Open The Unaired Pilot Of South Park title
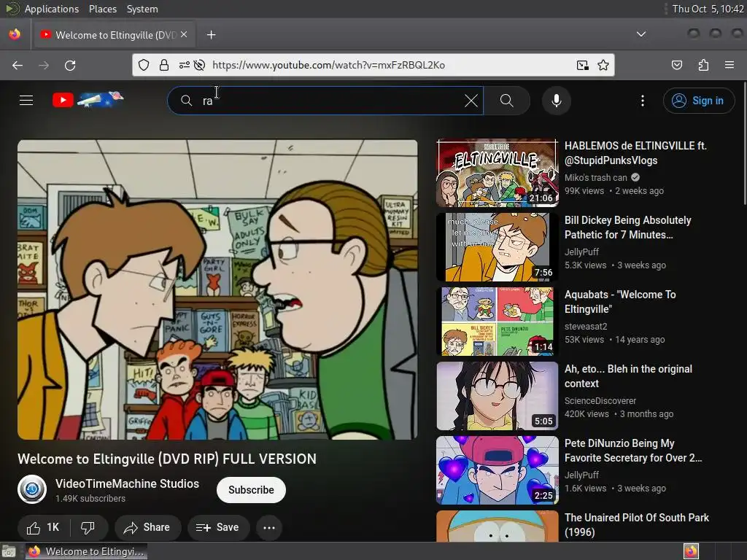747x560 pixels. (x=636, y=524)
